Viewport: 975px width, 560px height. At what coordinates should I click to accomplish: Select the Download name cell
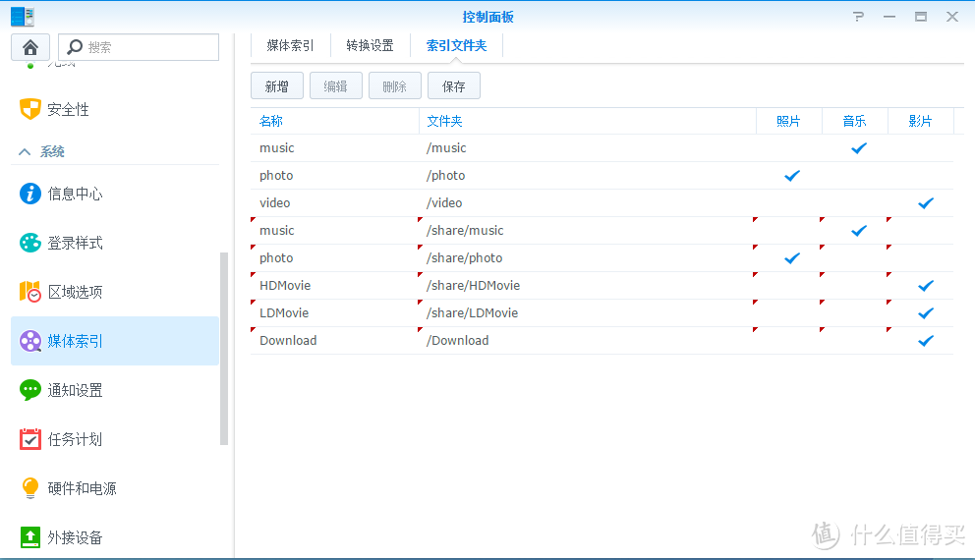coord(334,341)
